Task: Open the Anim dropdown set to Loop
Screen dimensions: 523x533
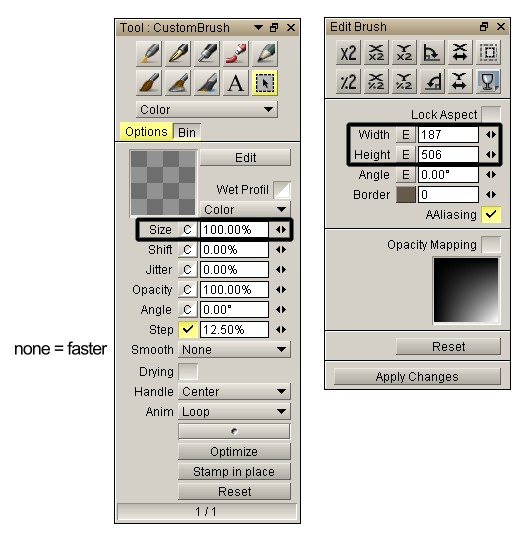Action: pos(234,411)
